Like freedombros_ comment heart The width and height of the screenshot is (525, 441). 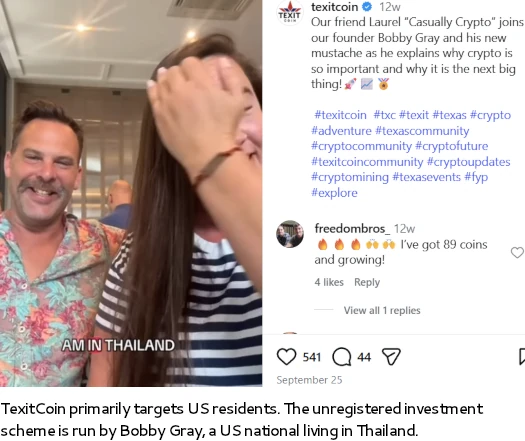click(517, 252)
